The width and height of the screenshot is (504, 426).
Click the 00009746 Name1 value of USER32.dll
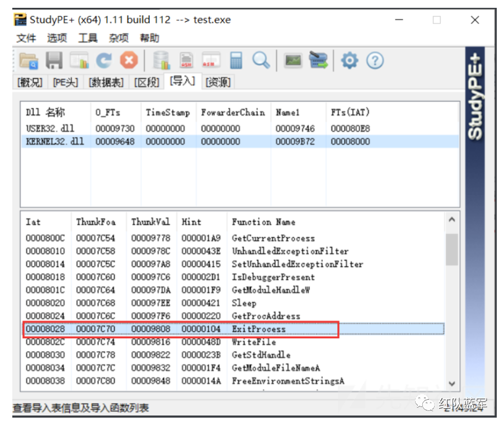(x=295, y=129)
